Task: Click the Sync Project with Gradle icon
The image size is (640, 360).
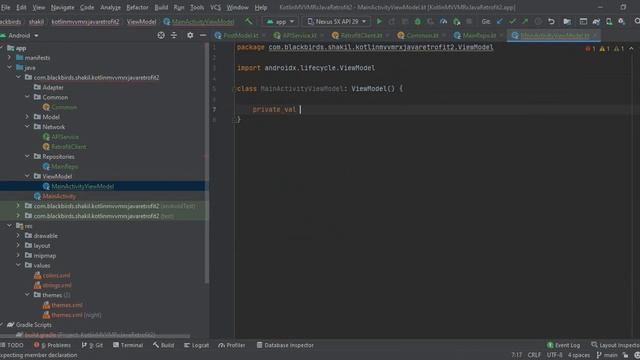Action: click(x=596, y=21)
